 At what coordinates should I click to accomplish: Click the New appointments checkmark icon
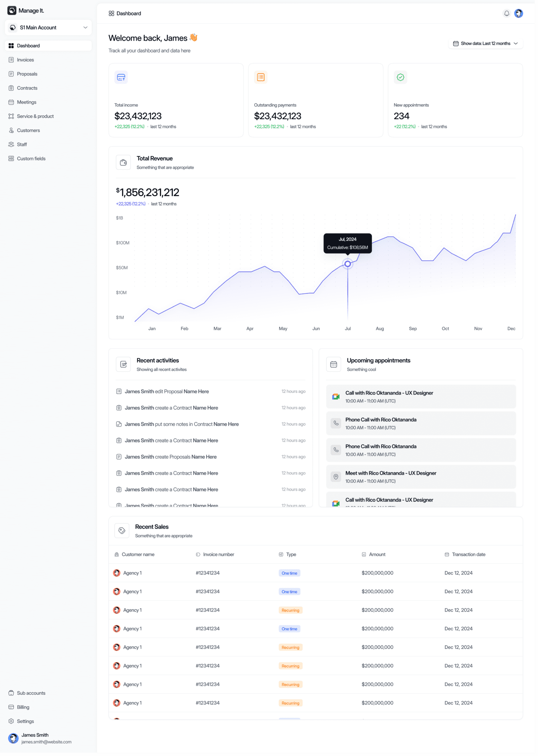point(401,77)
